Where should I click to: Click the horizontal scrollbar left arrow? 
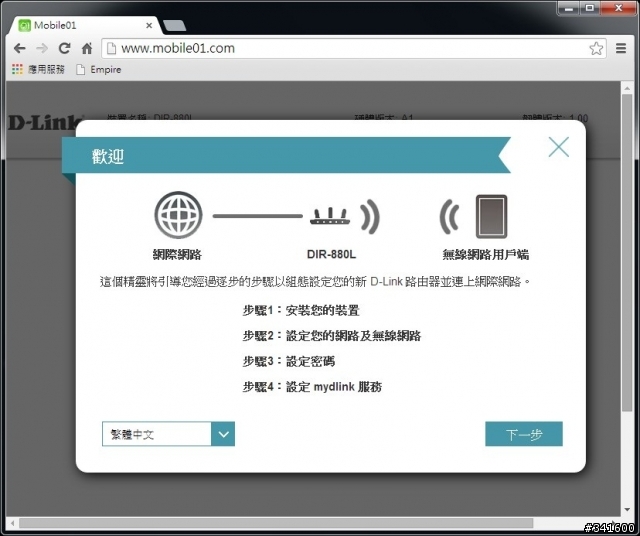12,523
